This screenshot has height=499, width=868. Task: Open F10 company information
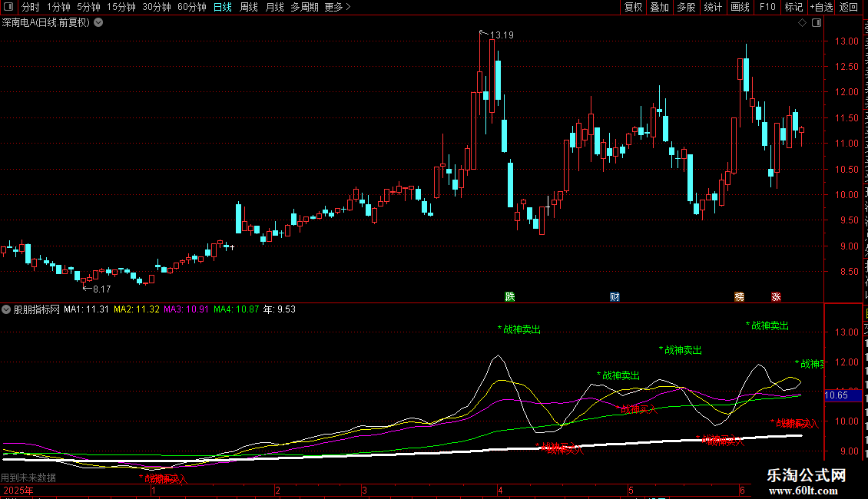(x=767, y=7)
